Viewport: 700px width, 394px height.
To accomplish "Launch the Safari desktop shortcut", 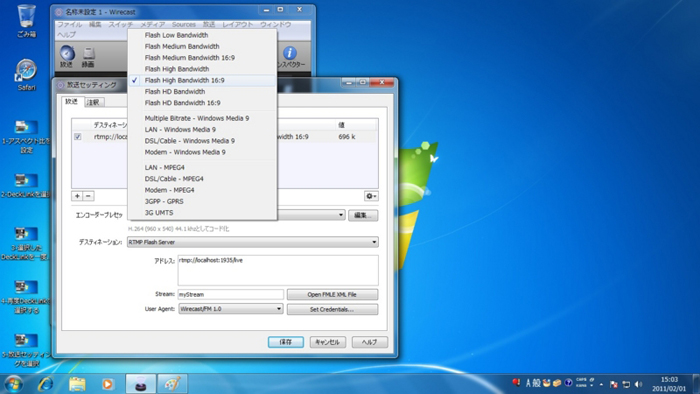I will tap(26, 75).
